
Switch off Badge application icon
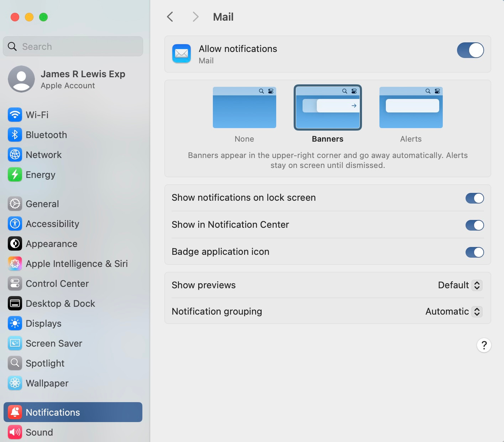pos(475,252)
